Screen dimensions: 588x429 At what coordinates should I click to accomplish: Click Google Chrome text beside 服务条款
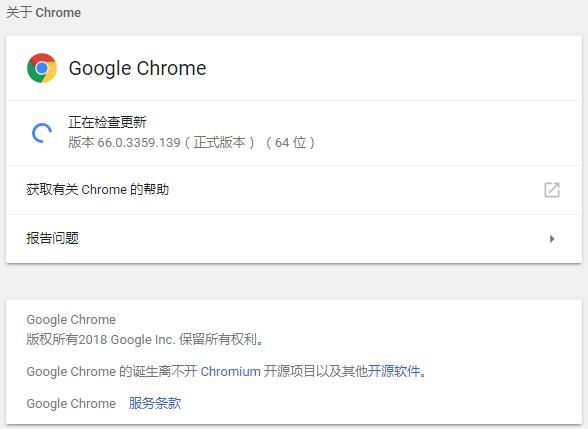(x=71, y=404)
